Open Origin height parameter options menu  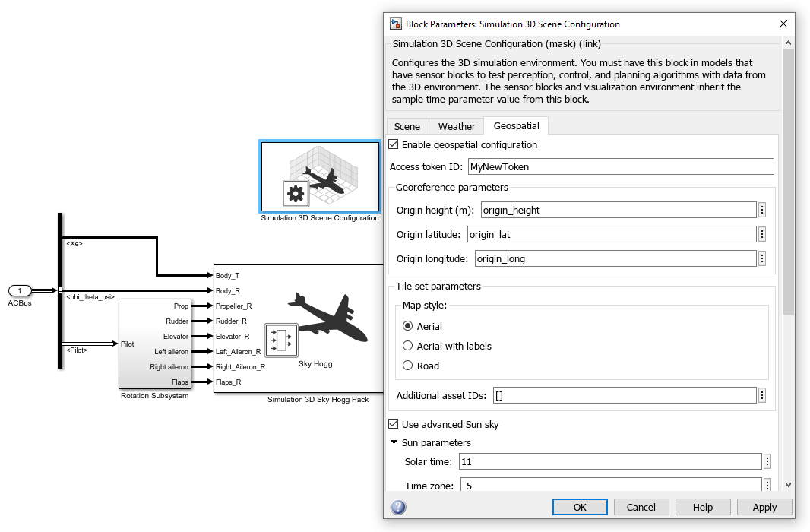click(x=761, y=210)
